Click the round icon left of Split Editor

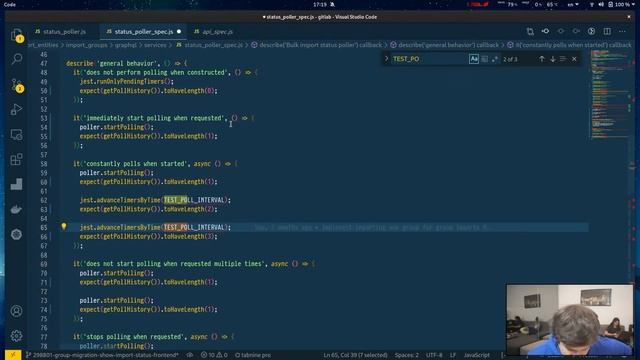pyautogui.click(x=591, y=31)
